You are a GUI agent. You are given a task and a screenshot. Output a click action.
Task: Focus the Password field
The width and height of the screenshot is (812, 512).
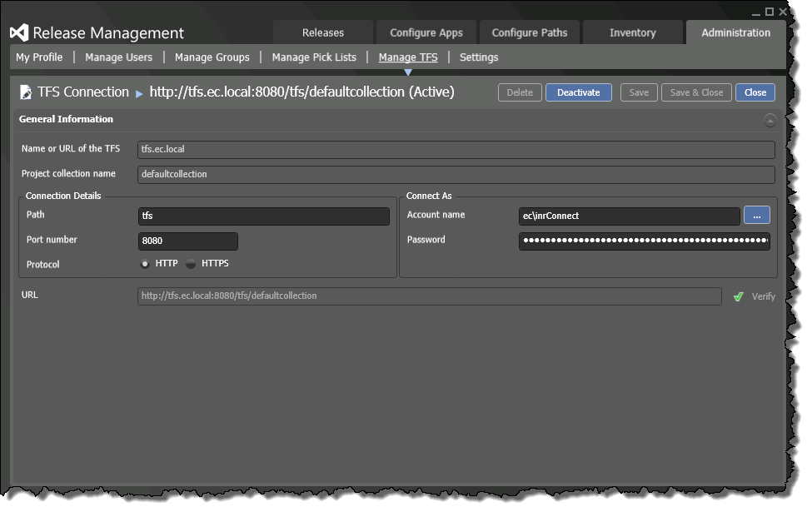(644, 241)
